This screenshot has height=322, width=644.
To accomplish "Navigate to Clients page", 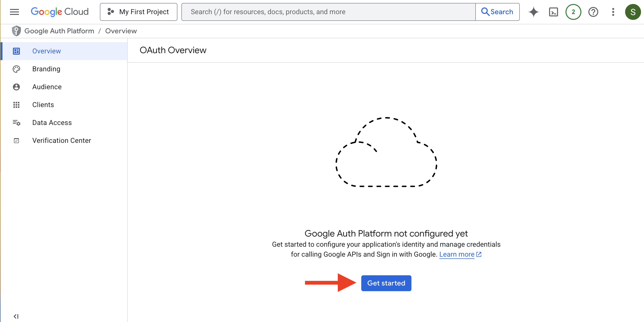I will 43,105.
